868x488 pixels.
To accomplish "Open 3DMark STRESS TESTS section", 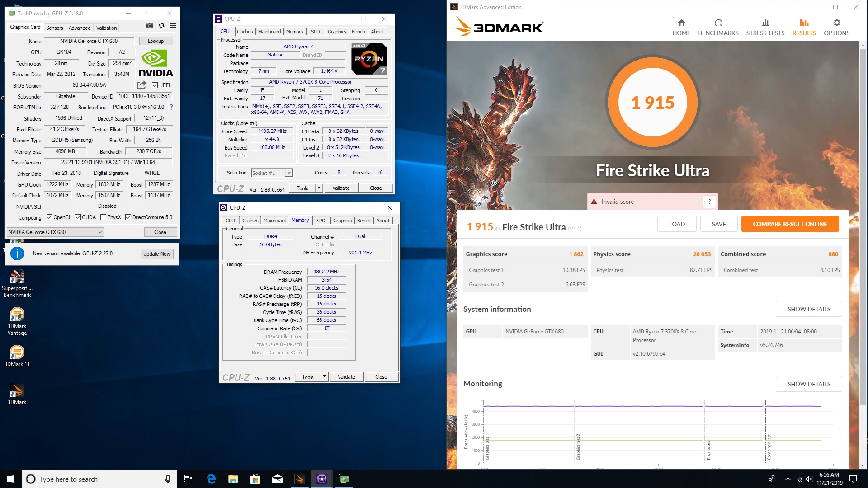I will 765,27.
